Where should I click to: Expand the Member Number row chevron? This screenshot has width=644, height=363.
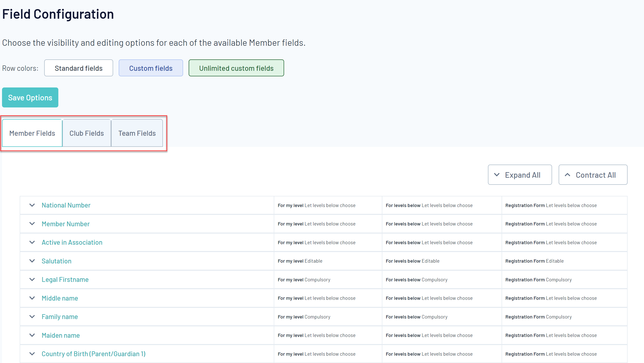[32, 224]
